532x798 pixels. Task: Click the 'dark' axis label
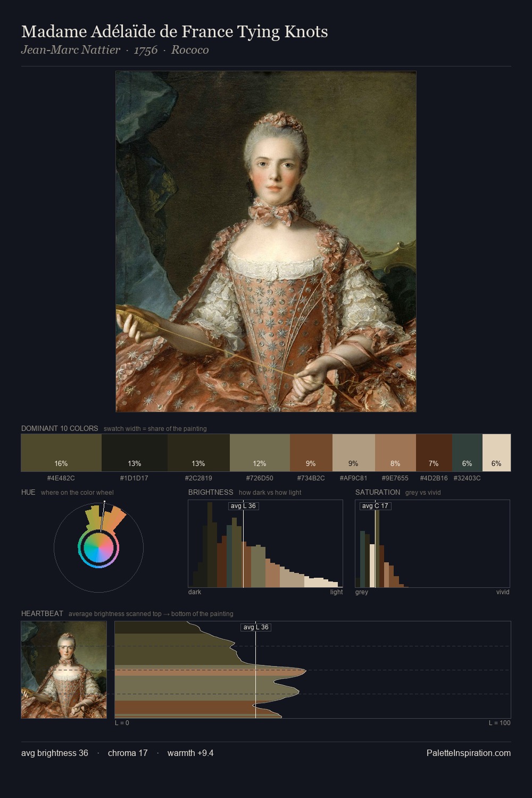(x=195, y=592)
